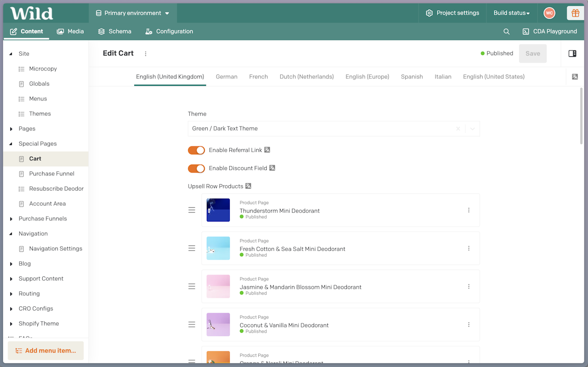
Task: Open Edit Cart three-dot options menu
Action: 146,53
